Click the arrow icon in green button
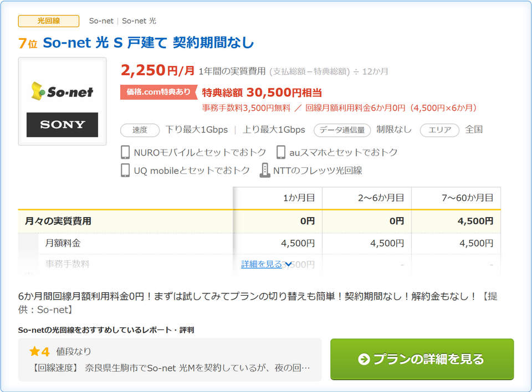The image size is (532, 392). pyautogui.click(x=364, y=359)
